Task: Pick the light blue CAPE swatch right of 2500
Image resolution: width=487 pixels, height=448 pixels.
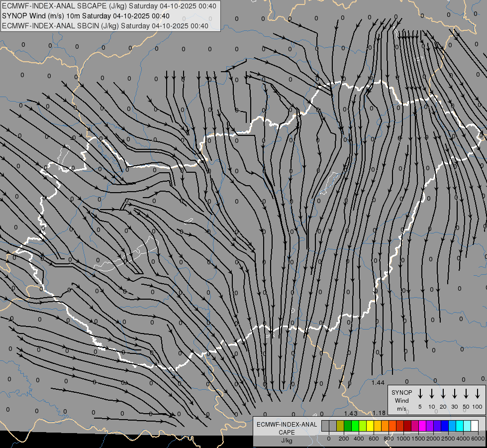Action: (452, 426)
